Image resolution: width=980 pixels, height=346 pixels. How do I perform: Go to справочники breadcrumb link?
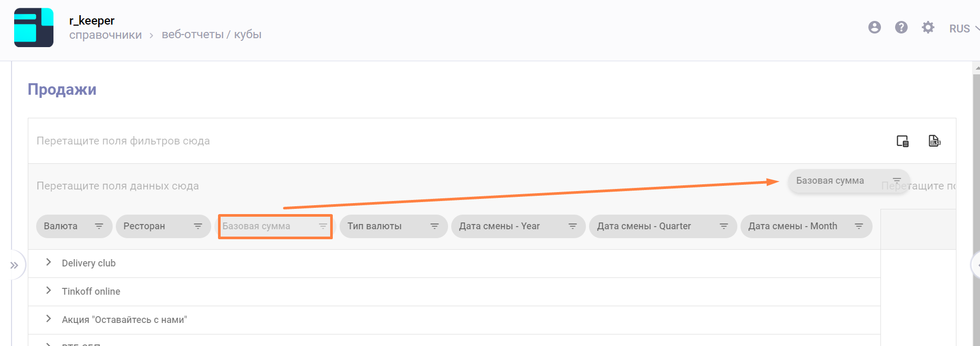105,35
